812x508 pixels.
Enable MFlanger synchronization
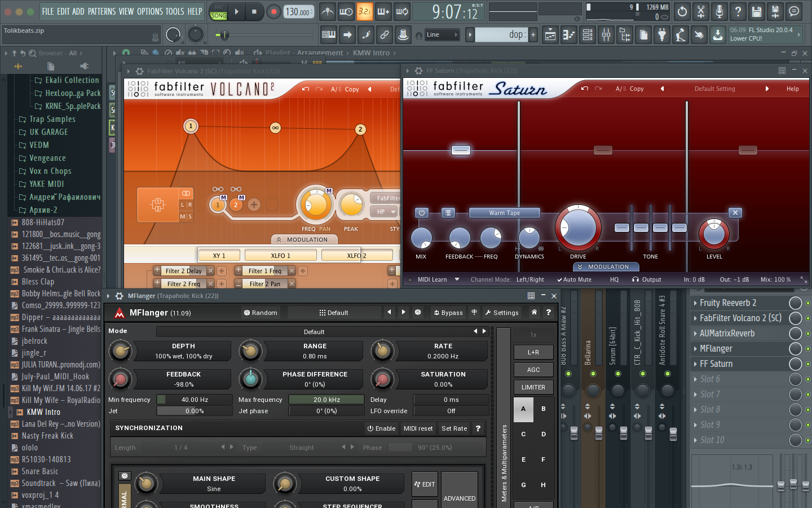click(381, 428)
